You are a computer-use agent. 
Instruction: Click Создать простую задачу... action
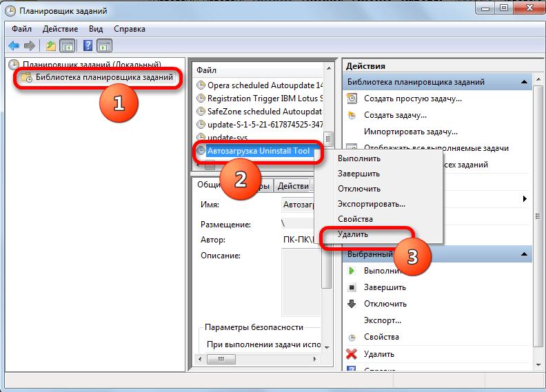[413, 99]
